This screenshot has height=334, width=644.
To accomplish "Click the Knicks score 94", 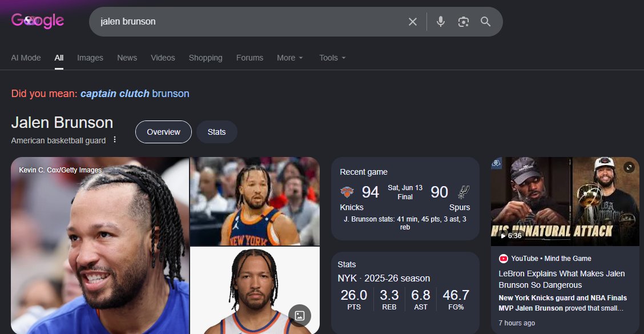I will (x=370, y=192).
